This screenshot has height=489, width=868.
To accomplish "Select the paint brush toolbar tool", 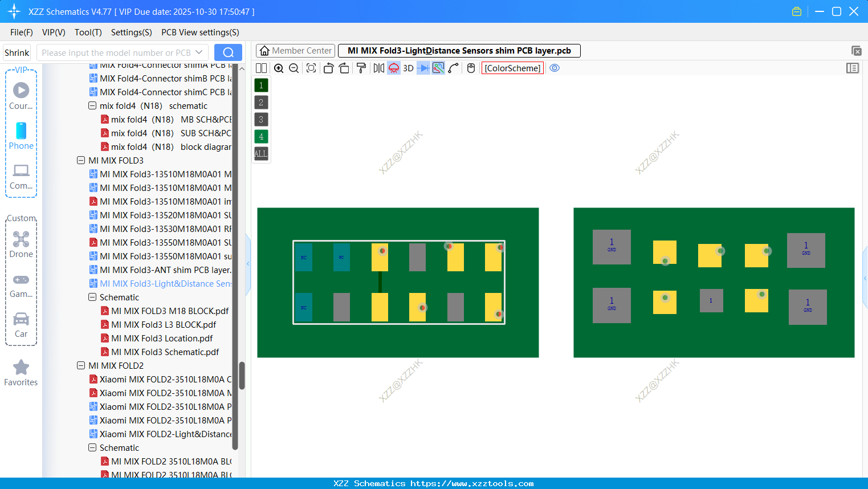I will 361,68.
